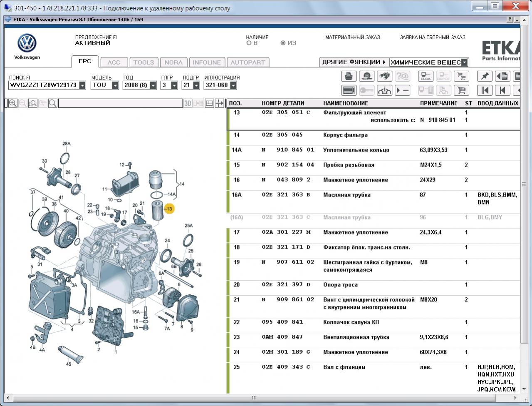532x406 pixels.
Task: Click the horizontal scrollbar at the bottom
Action: [x=255, y=398]
